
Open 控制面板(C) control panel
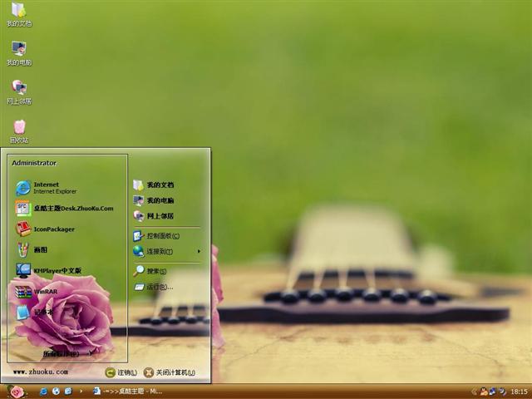156,235
